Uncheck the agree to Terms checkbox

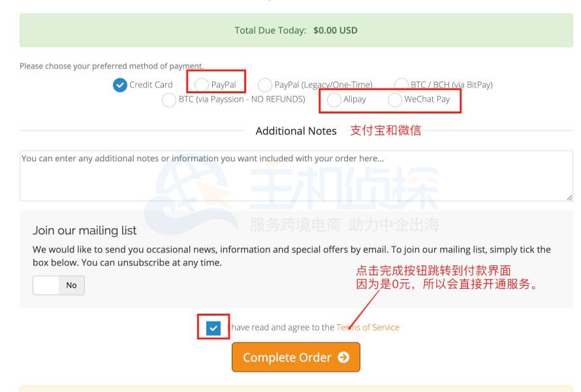tap(213, 328)
